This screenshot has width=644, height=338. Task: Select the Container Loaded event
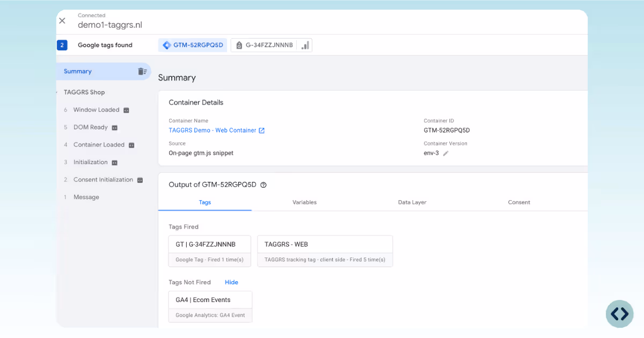tap(99, 145)
